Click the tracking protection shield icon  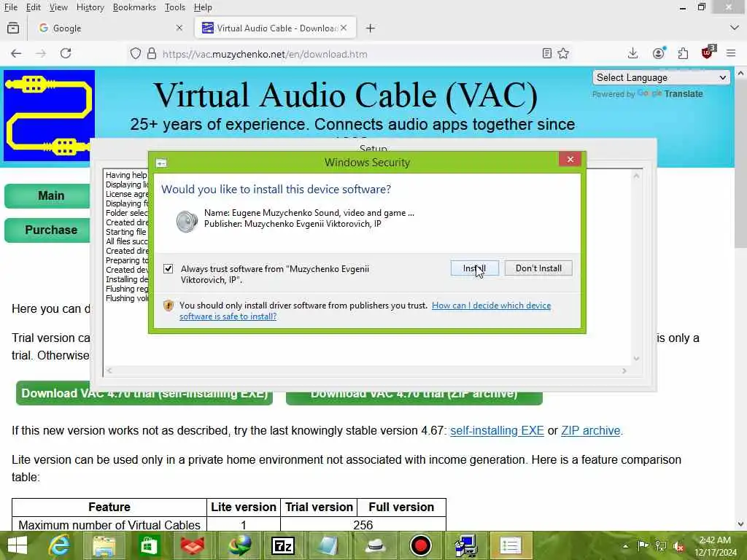[x=136, y=53]
